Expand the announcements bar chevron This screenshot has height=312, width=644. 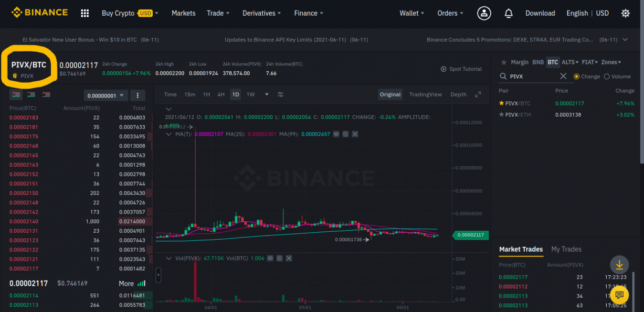point(625,40)
